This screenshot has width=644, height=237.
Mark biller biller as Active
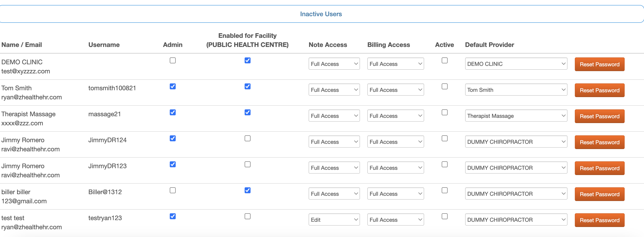pyautogui.click(x=444, y=191)
